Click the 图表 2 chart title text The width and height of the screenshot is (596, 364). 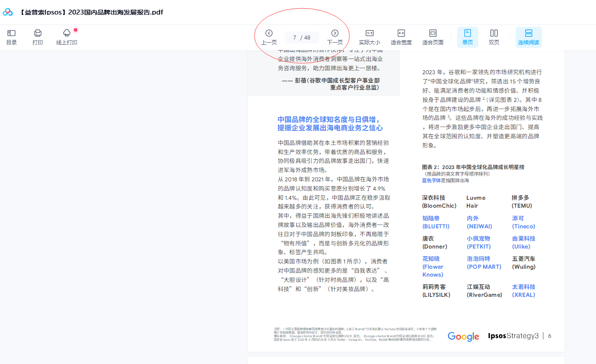[473, 167]
